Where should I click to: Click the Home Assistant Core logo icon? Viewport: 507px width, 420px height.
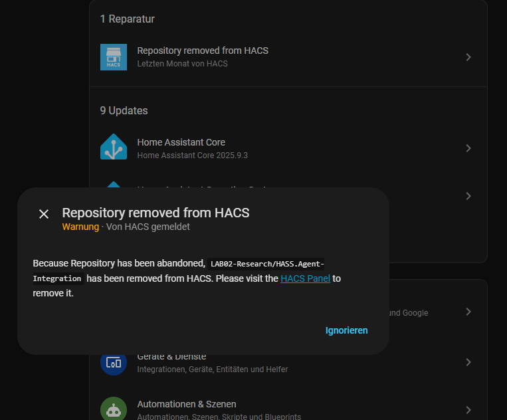pyautogui.click(x=114, y=148)
